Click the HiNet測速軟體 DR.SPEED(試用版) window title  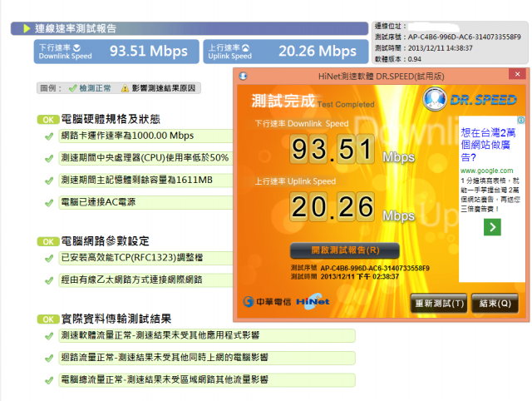coord(381,76)
